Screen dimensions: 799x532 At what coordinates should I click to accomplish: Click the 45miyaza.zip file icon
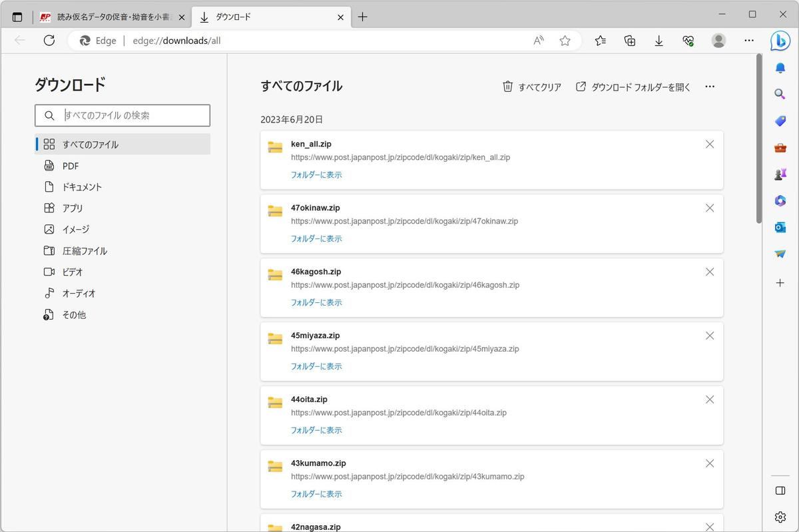275,338
